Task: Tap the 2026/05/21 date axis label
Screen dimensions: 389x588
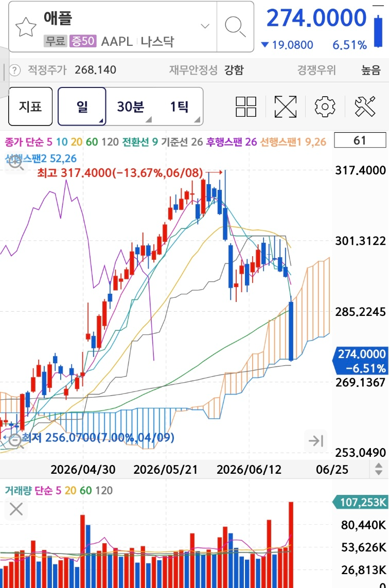Action: coord(166,470)
